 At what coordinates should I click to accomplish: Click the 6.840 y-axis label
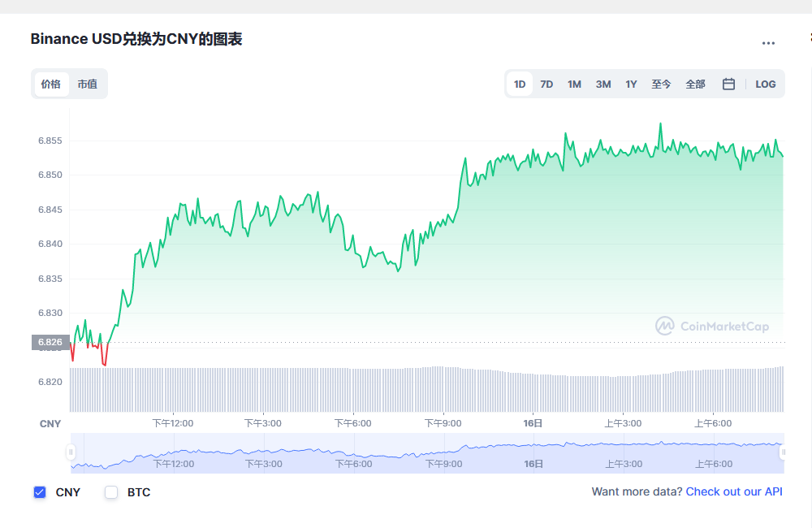(50, 244)
